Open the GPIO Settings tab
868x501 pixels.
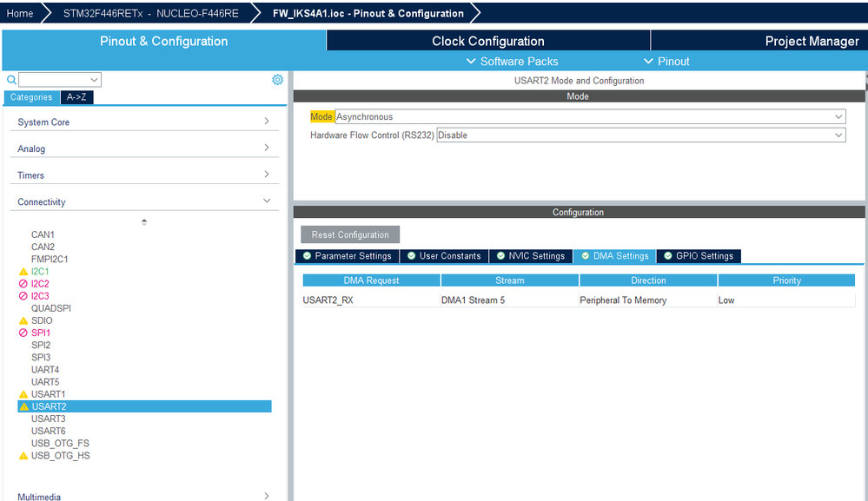tap(699, 256)
